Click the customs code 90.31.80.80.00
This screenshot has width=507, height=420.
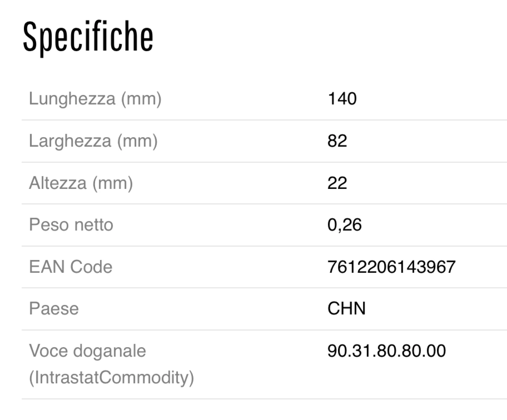pyautogui.click(x=387, y=351)
